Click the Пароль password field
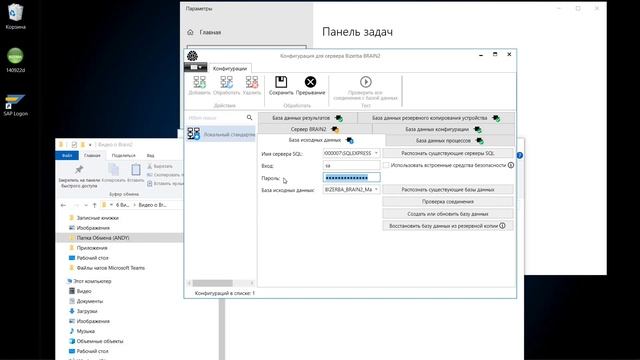The image size is (640, 360). tap(351, 177)
